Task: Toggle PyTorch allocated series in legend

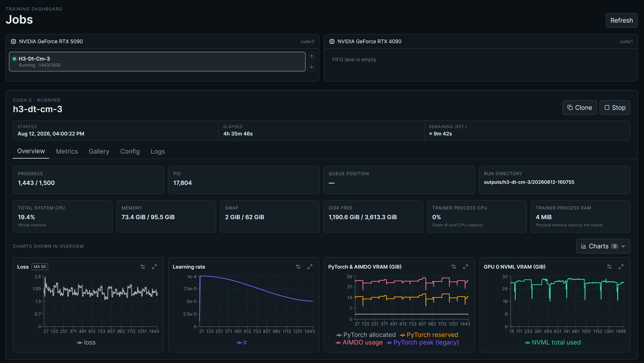Action: [366, 335]
